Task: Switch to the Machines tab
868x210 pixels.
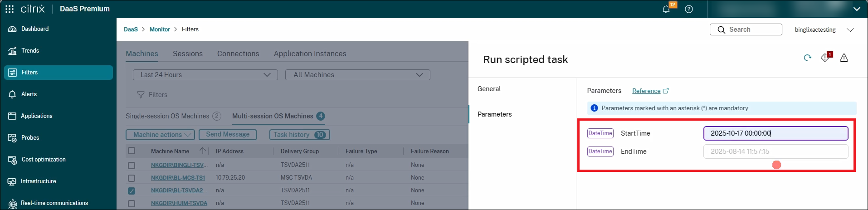Action: click(x=142, y=54)
